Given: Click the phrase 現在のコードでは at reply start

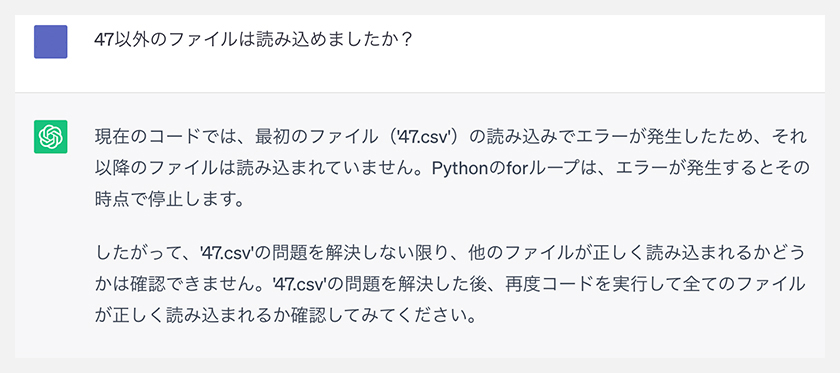Looking at the screenshot, I should click(x=166, y=137).
